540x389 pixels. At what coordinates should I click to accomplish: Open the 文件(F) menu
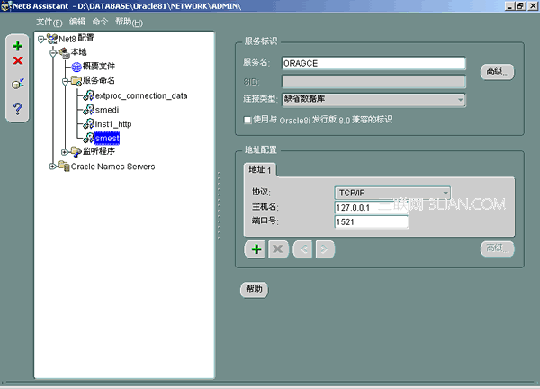coord(49,22)
